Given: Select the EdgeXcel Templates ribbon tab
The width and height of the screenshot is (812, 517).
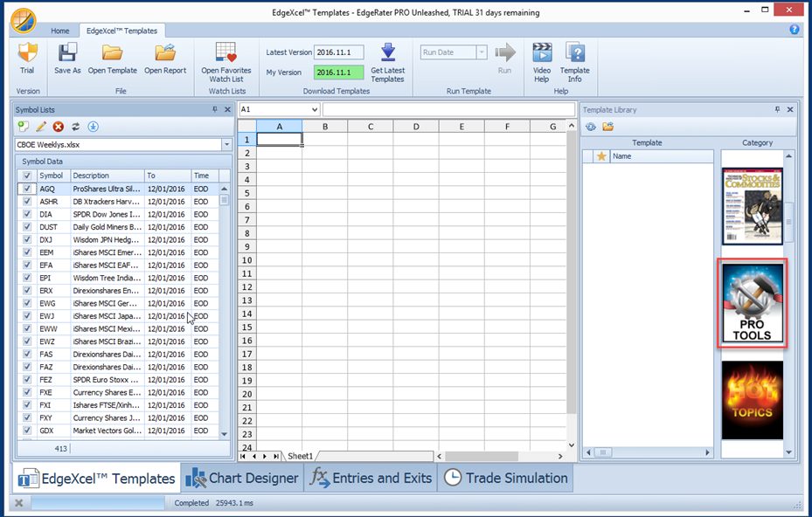Looking at the screenshot, I should click(x=121, y=31).
